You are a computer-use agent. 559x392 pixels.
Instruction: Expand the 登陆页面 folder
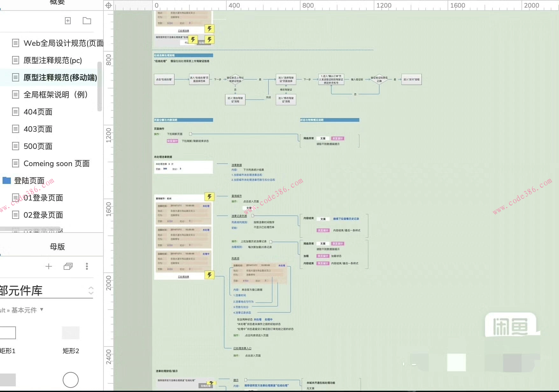coord(7,181)
